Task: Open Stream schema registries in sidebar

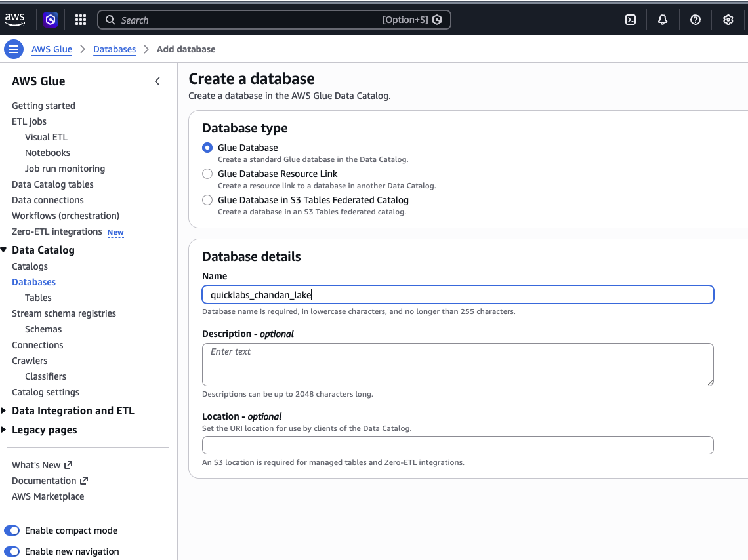Action: pyautogui.click(x=64, y=313)
